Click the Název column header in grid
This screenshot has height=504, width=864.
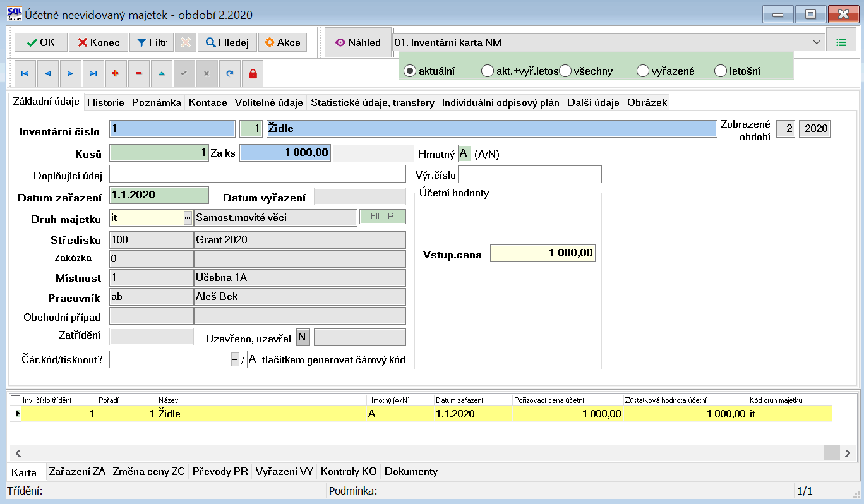coord(262,400)
